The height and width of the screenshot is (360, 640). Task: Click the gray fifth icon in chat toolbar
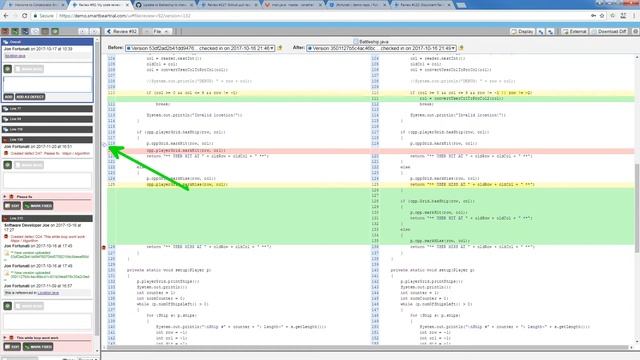45,31
